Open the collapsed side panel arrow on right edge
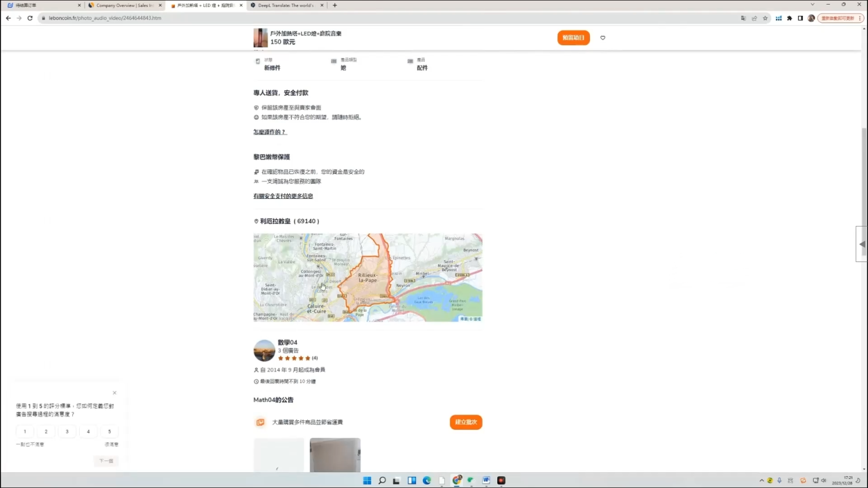The width and height of the screenshot is (868, 488). [862, 245]
